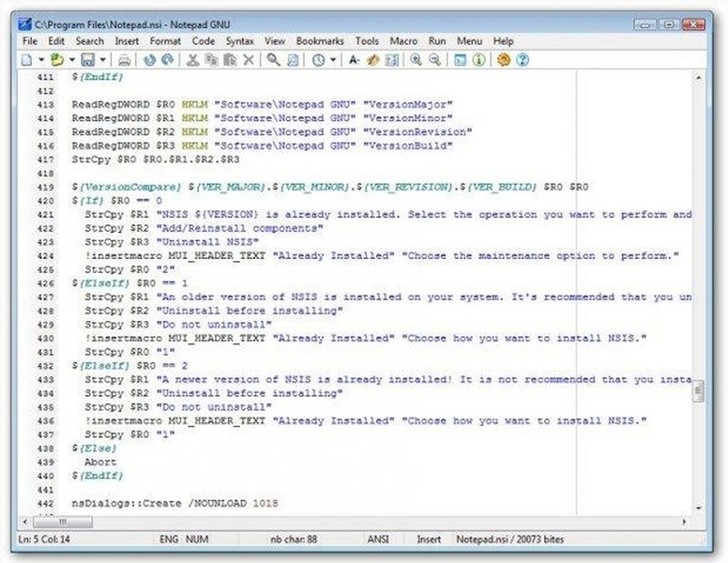Open the Help menu
The height and width of the screenshot is (563, 728).
click(503, 41)
